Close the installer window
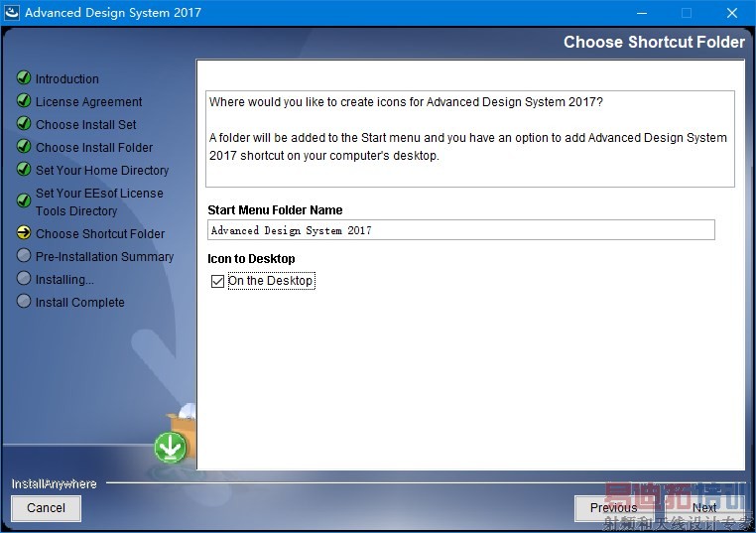This screenshot has height=533, width=756. [732, 13]
